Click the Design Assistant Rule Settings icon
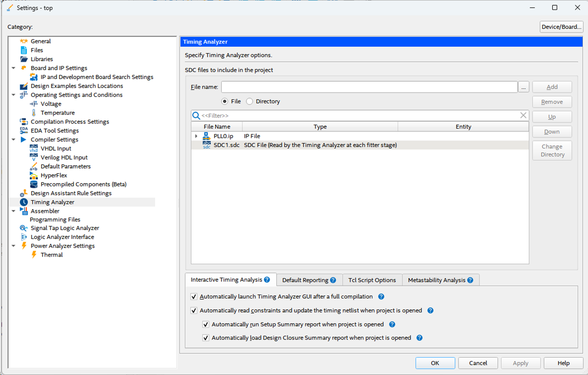Image resolution: width=588 pixels, height=375 pixels. coord(24,193)
